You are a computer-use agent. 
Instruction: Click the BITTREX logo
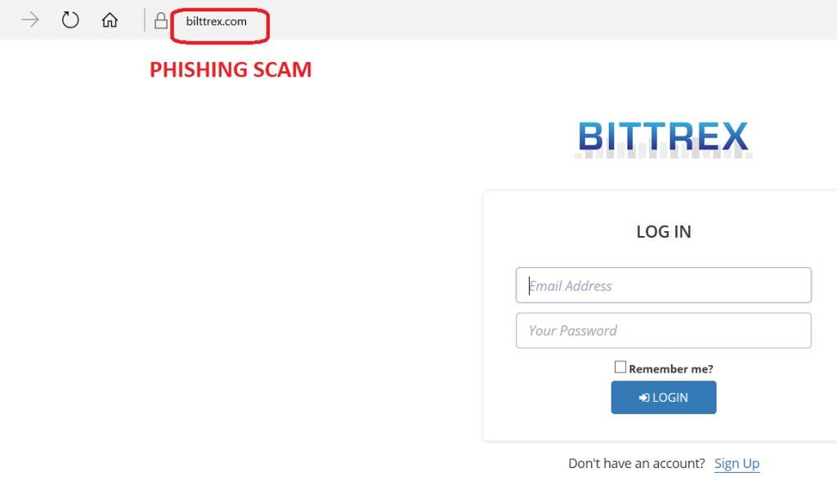point(663,136)
